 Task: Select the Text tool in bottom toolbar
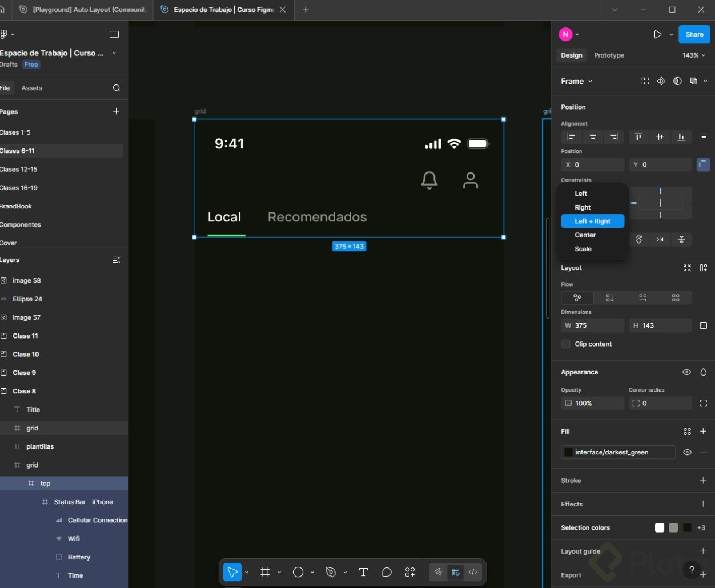coord(363,572)
